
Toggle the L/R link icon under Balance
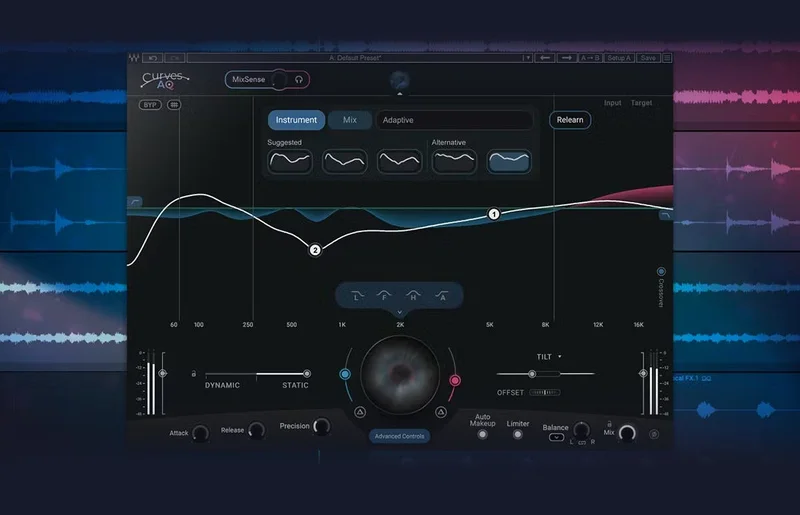click(x=582, y=443)
